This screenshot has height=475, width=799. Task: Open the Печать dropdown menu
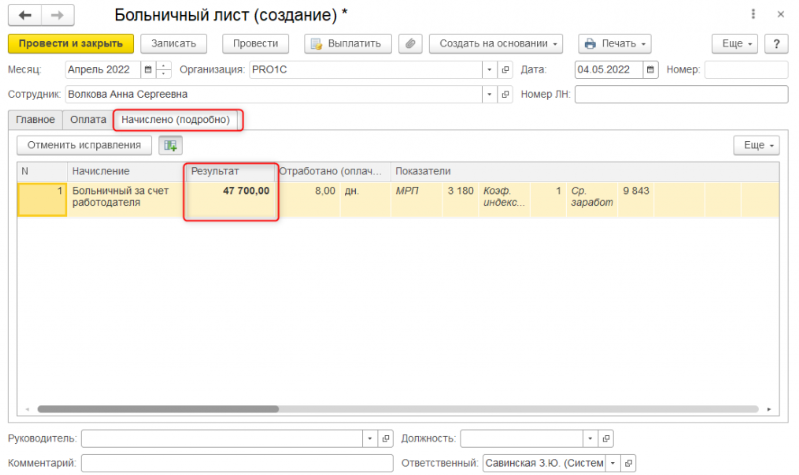[615, 44]
